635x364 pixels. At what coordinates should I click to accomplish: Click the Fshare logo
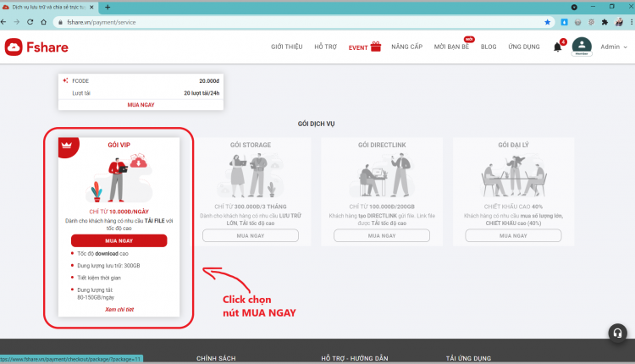36,47
